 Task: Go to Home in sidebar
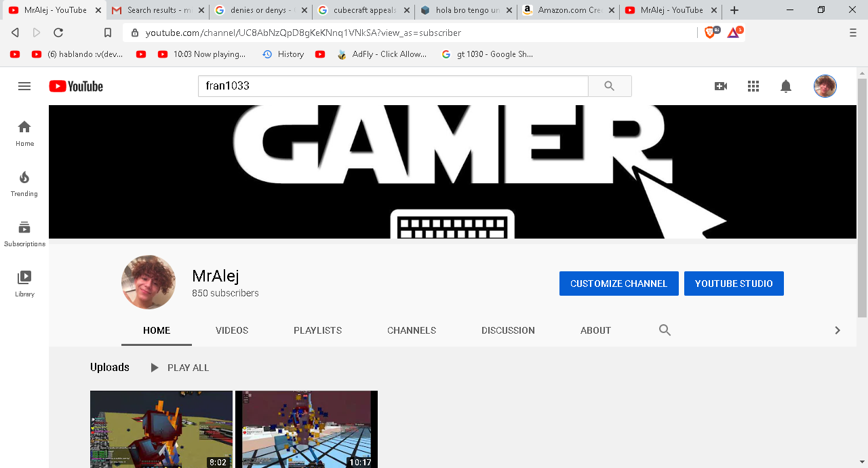click(x=24, y=134)
